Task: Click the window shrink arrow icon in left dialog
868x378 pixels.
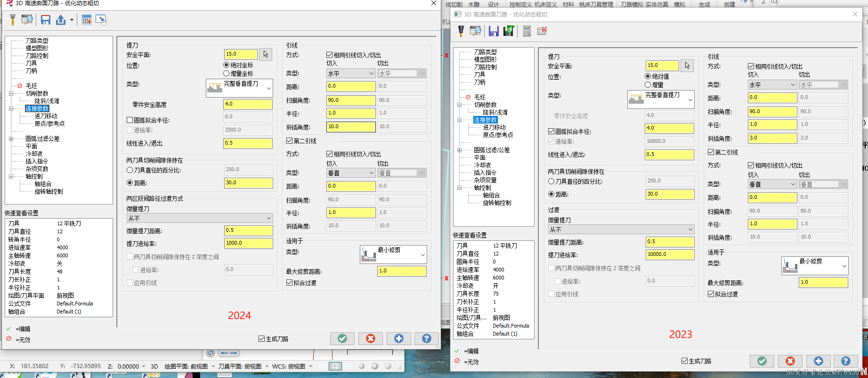Action: point(101,19)
